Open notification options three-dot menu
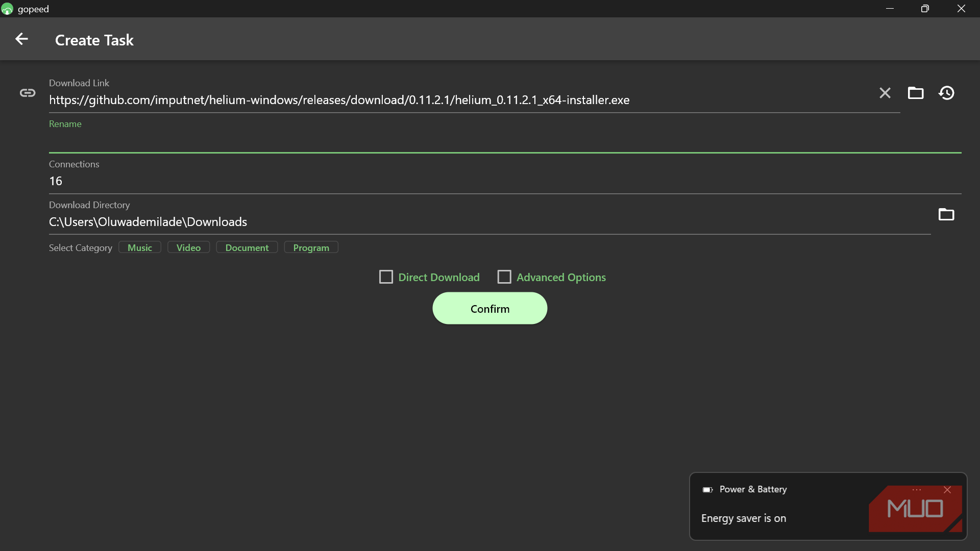Viewport: 980px width, 551px height. 917,490
